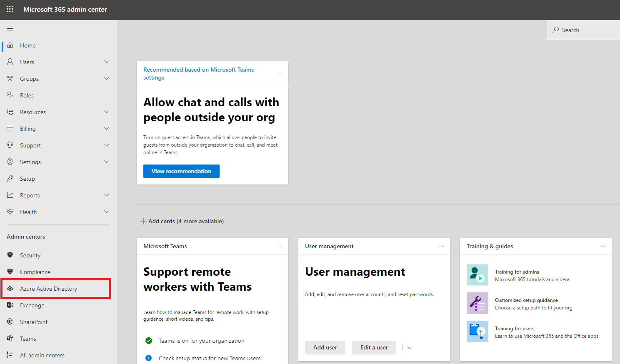Expand the Users menu chevron
This screenshot has width=620, height=364.
(x=107, y=62)
